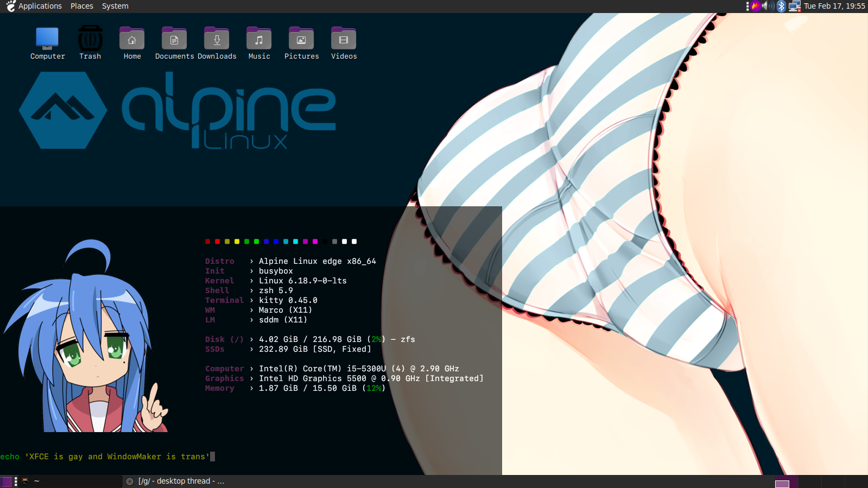This screenshot has width=868, height=488.
Task: Select the Home folder icon
Action: click(x=132, y=43)
